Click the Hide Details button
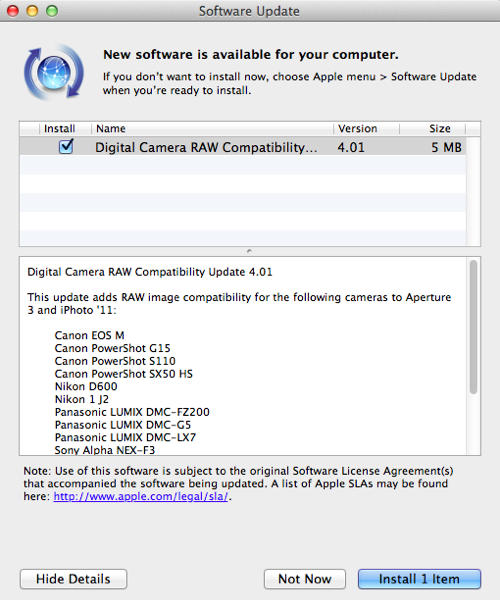Screen dimensions: 500x600 coord(73,579)
